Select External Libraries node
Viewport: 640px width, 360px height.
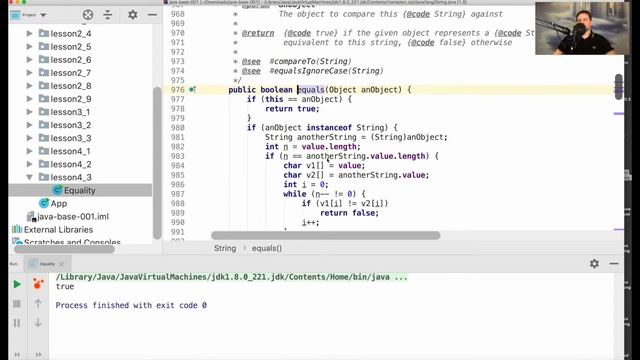pyautogui.click(x=58, y=229)
